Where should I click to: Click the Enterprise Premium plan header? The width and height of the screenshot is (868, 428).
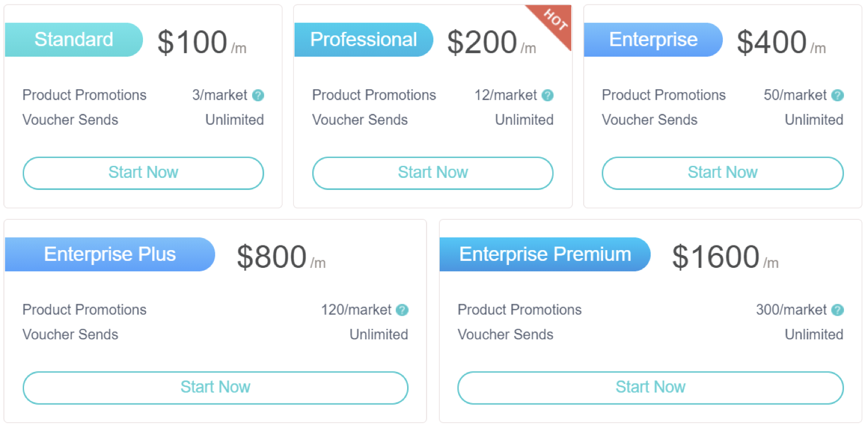point(545,254)
